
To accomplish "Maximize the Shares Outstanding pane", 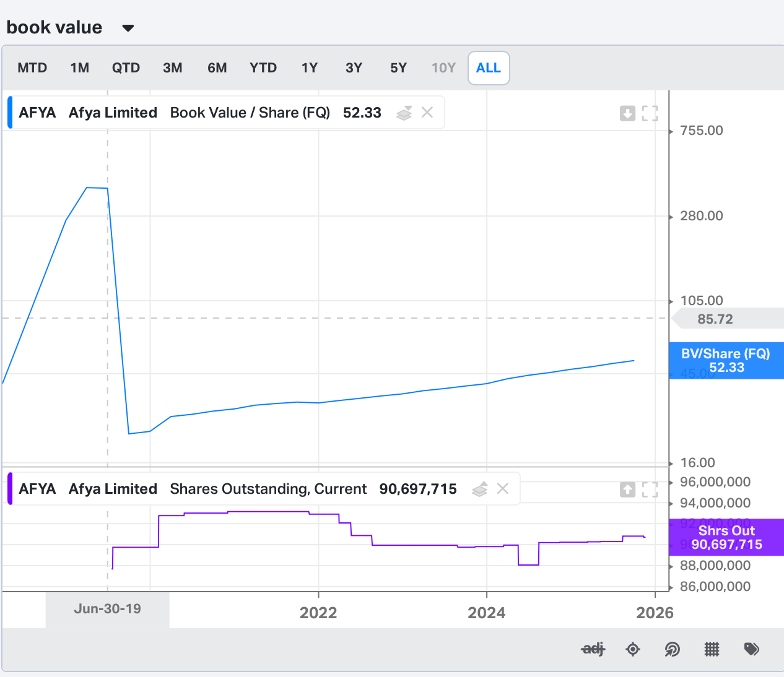I will [x=650, y=489].
